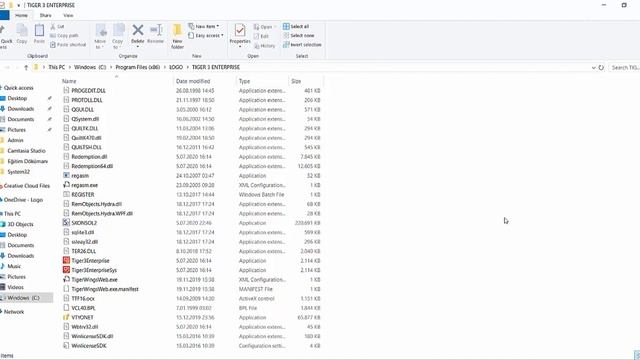Click Copy path in Clipboard group
This screenshot has height=360, width=640.
coord(64,36)
